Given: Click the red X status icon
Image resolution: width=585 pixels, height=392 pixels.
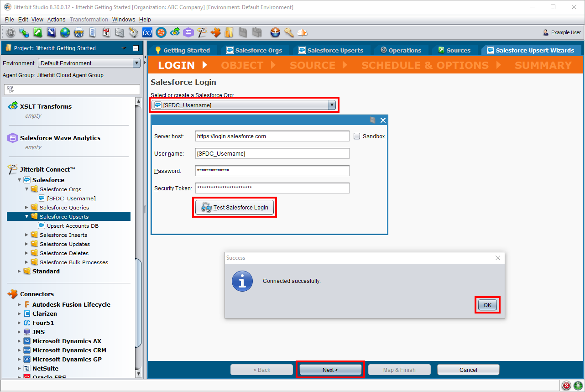Looking at the screenshot, I should click(567, 386).
